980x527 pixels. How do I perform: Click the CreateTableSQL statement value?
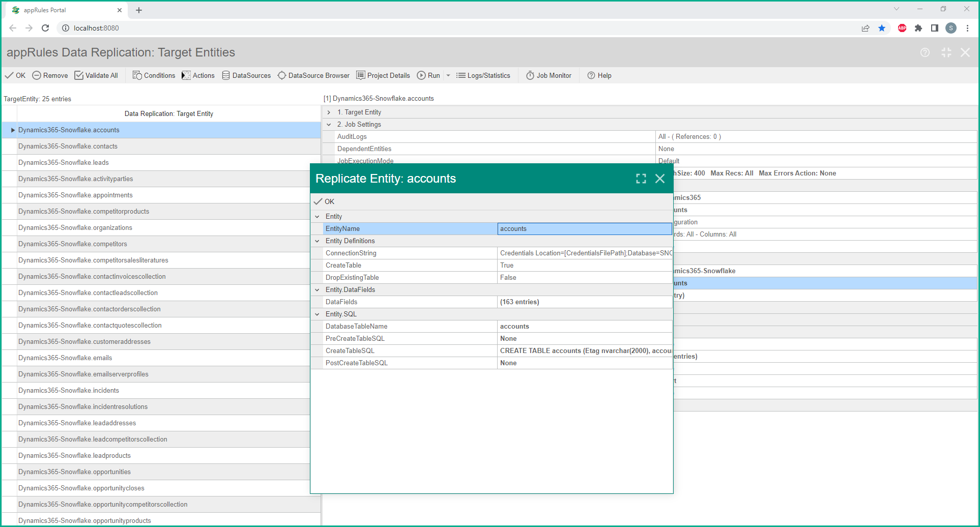coord(585,350)
